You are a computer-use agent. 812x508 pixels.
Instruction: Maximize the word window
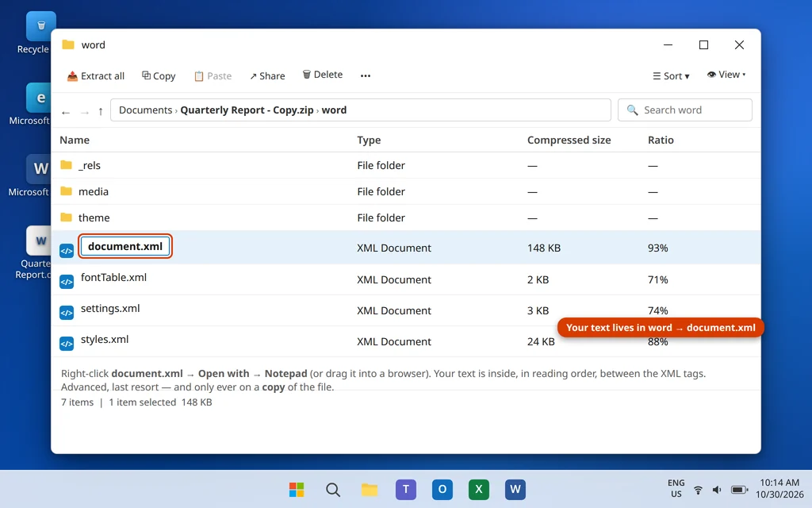tap(703, 44)
